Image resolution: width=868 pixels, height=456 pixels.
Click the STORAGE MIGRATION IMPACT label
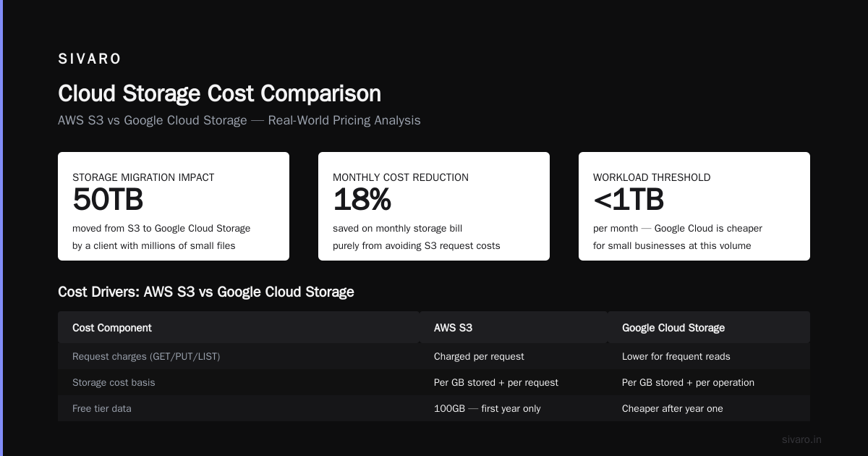pos(143,177)
